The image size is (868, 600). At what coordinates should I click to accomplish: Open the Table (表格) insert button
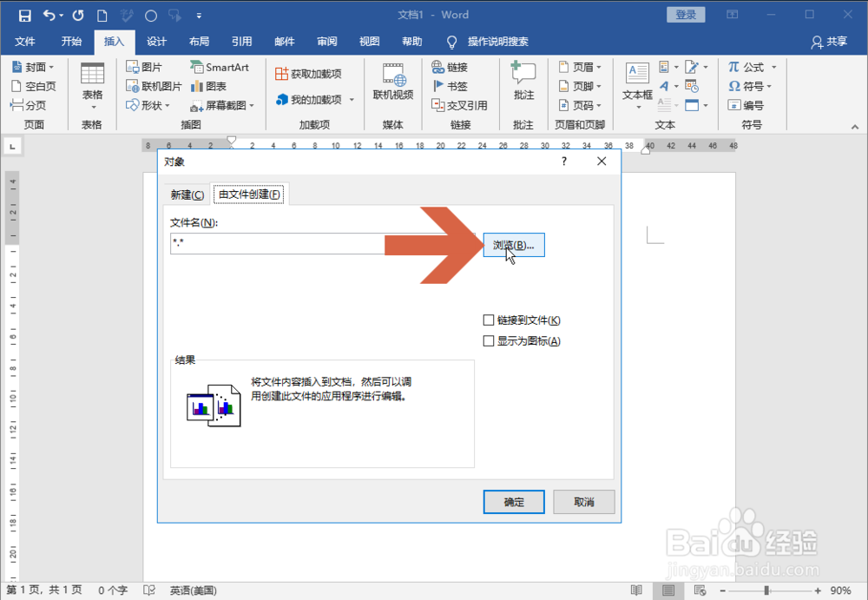pyautogui.click(x=93, y=86)
